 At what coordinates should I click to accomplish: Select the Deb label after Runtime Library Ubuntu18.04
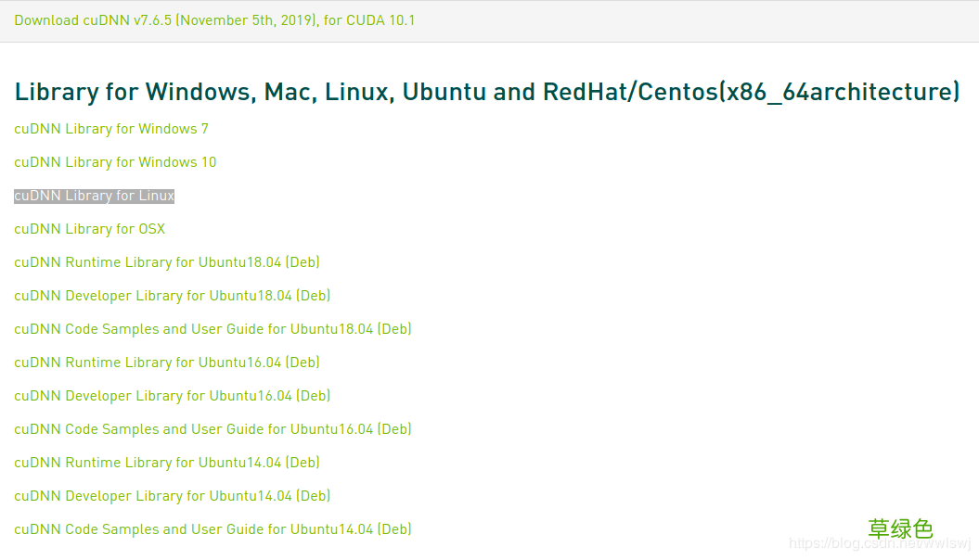(304, 261)
